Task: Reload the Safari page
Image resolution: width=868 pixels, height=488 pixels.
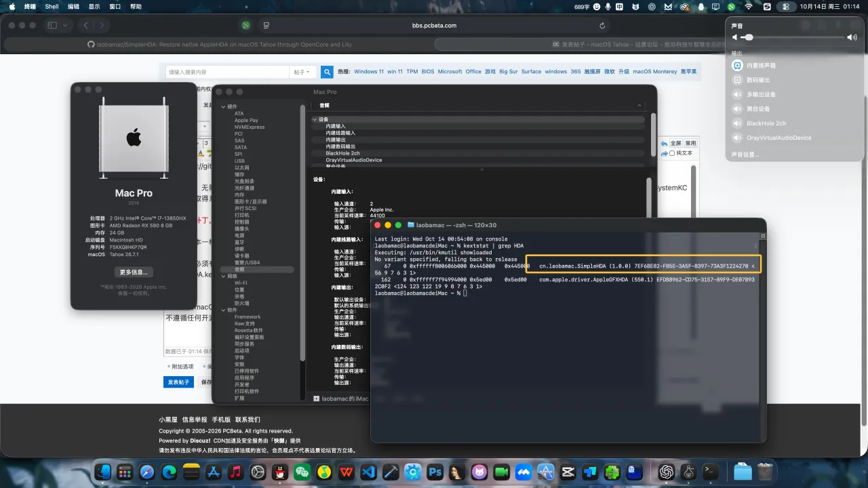Action: (602, 25)
